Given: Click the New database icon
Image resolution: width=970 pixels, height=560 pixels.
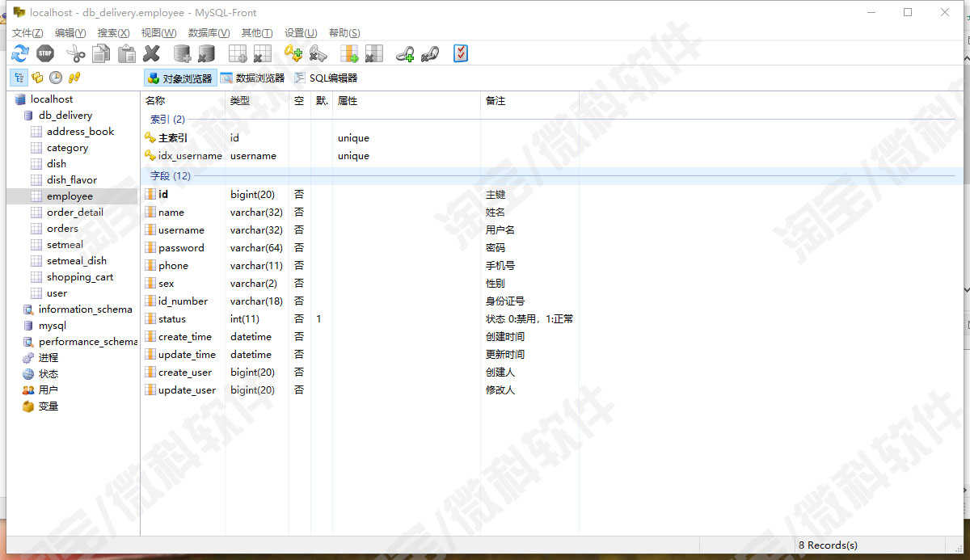Looking at the screenshot, I should [x=183, y=54].
